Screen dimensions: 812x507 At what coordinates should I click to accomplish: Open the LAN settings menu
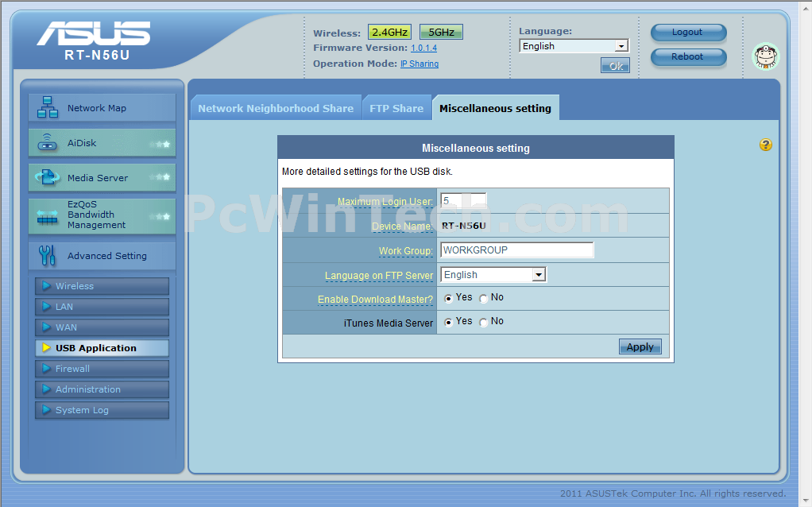click(x=102, y=307)
